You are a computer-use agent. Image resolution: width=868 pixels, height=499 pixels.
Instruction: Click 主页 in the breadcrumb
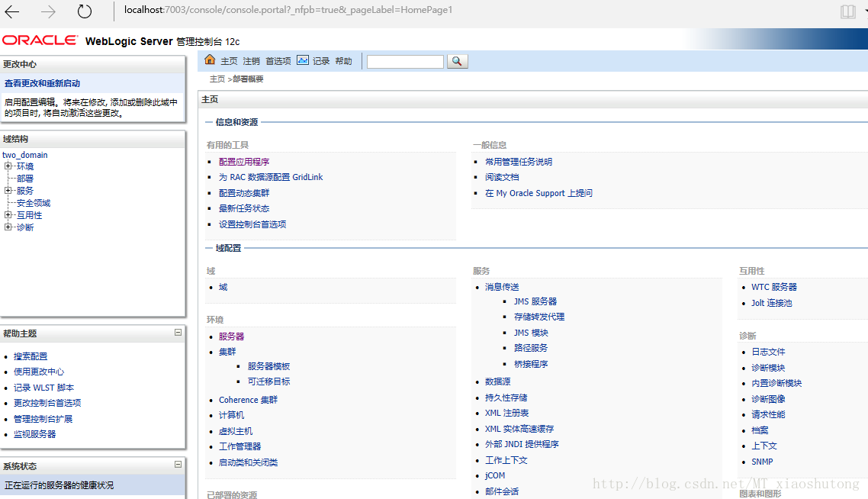[x=217, y=79]
